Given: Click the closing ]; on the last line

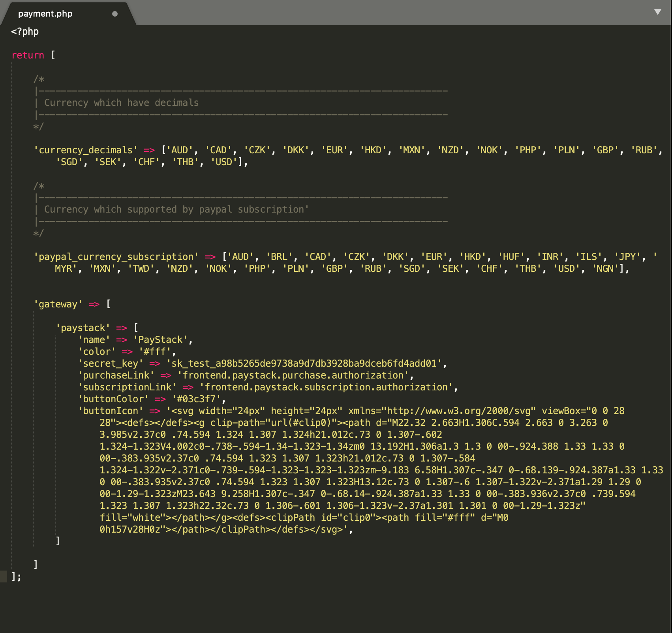Looking at the screenshot, I should 16,577.
